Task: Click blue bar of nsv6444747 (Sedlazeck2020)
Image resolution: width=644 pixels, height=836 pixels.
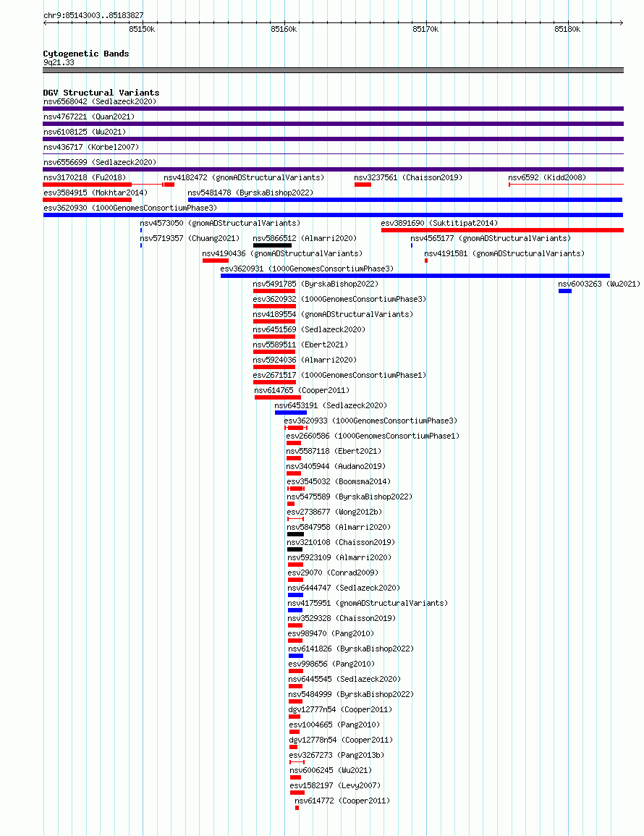Action: [295, 595]
